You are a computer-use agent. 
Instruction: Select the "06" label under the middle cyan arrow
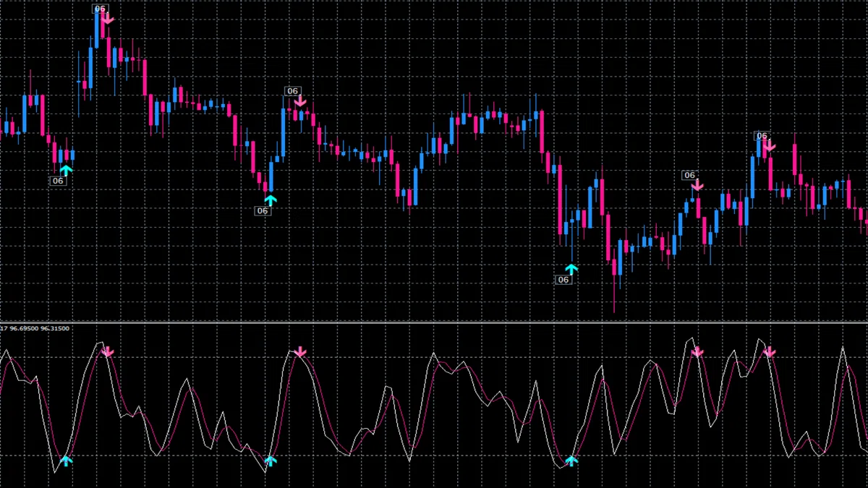[x=263, y=210]
